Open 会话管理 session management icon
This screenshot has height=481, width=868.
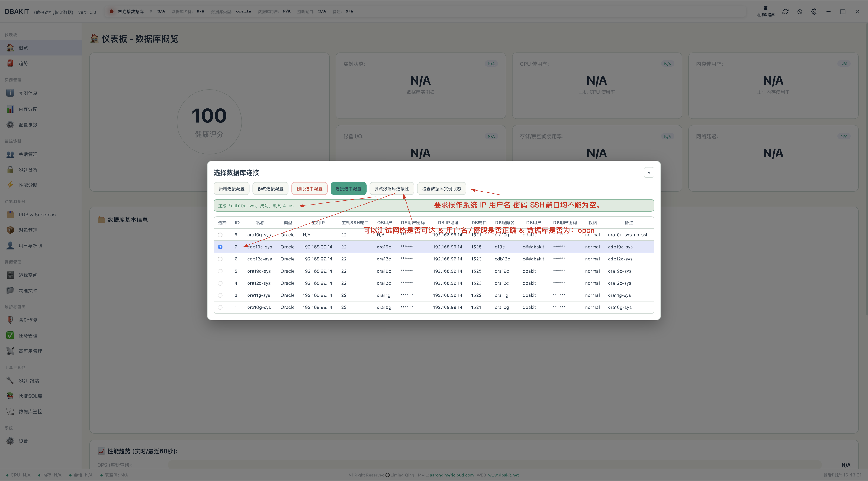11,154
